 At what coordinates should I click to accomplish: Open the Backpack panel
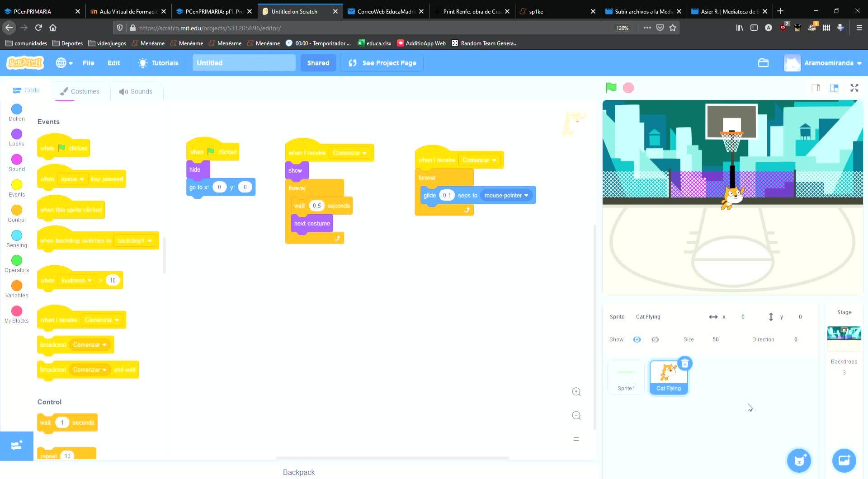[x=299, y=472]
